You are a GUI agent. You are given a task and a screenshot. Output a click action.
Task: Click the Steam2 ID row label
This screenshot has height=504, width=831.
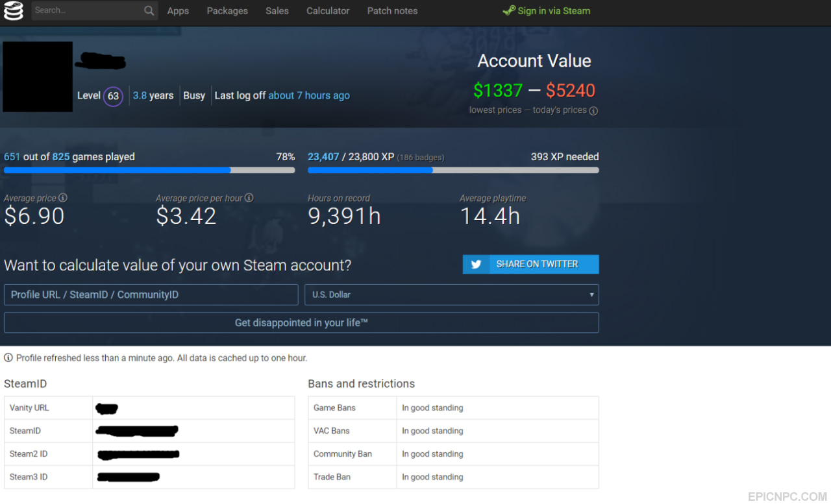point(29,454)
